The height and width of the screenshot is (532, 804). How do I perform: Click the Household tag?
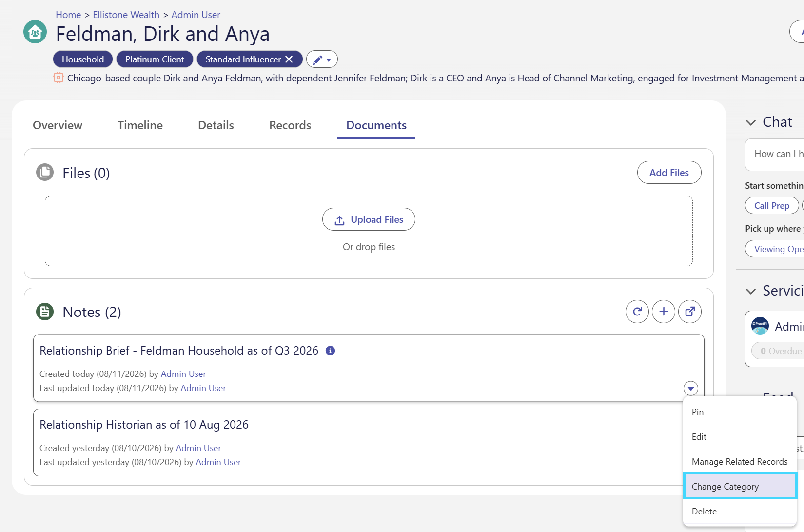click(83, 59)
